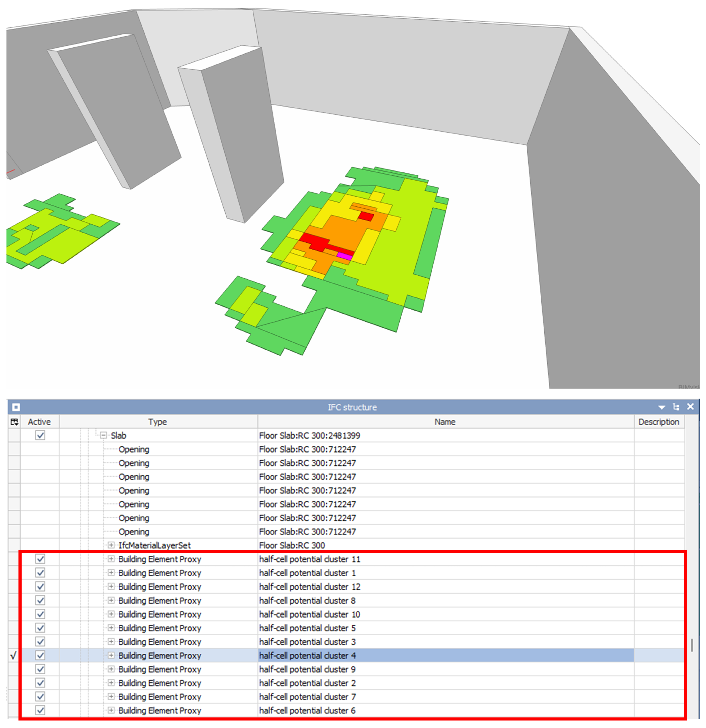This screenshot has height=728, width=706.
Task: Select the upper red cluster in 3D view
Action: coord(366,216)
